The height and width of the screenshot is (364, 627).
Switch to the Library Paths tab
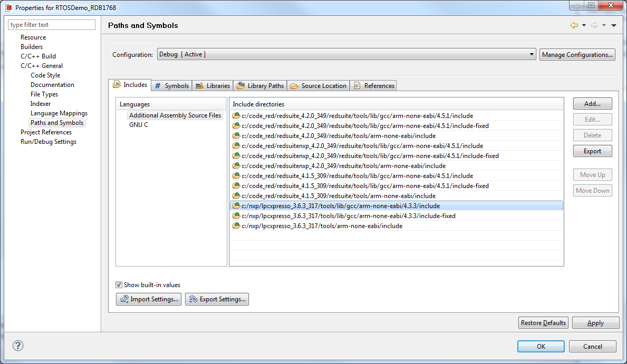coord(261,85)
